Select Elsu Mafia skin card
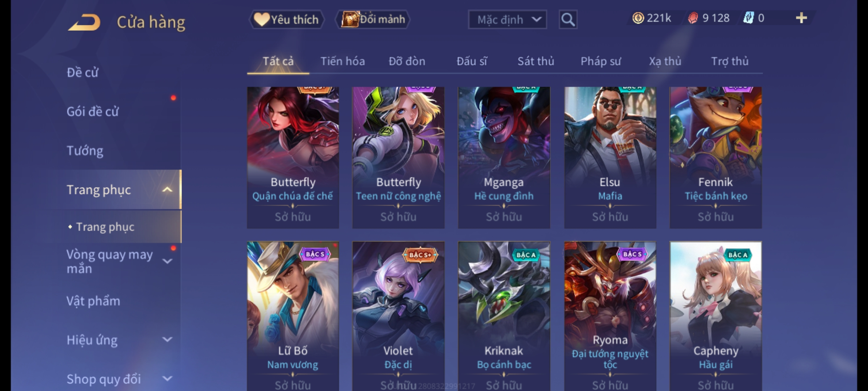868x391 pixels. pos(610,157)
